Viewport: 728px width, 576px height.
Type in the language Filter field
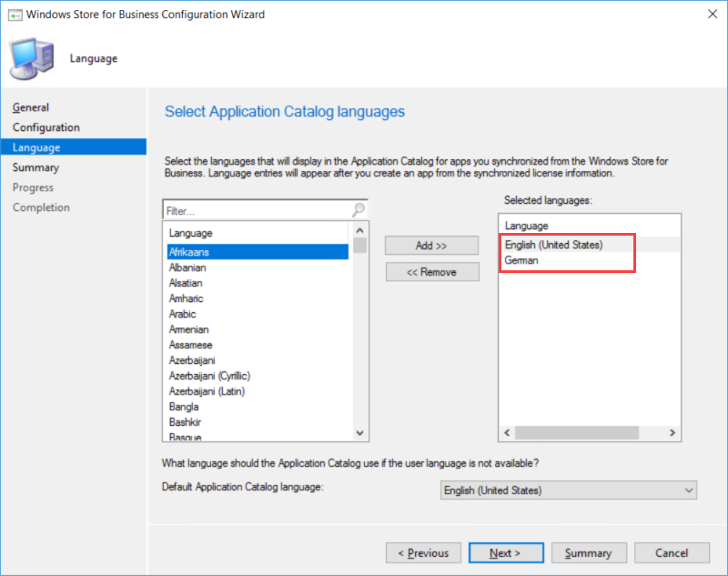click(255, 210)
